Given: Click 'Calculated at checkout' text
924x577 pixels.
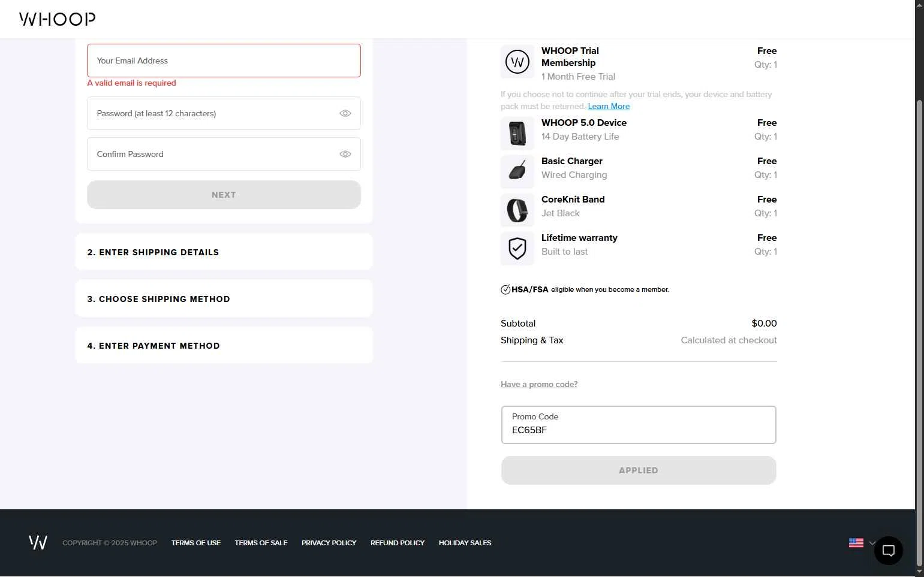Looking at the screenshot, I should 729,340.
